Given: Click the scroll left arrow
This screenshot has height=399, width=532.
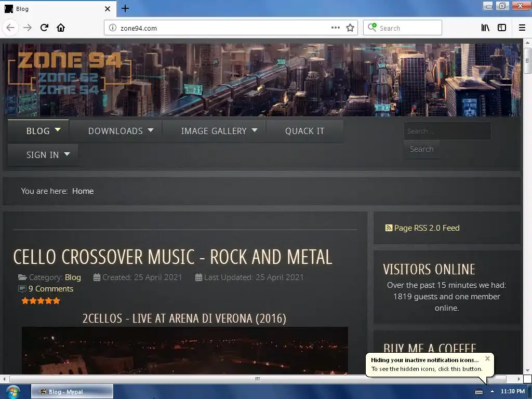Looking at the screenshot, I should click(x=4, y=379).
